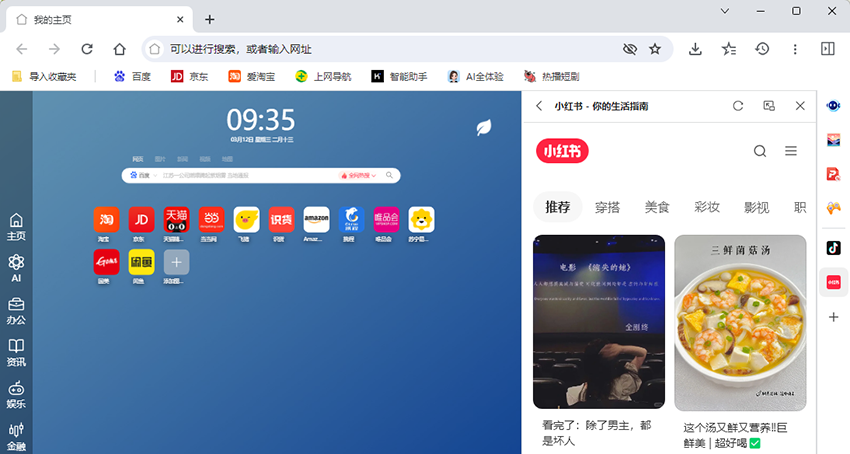The height and width of the screenshot is (454, 850).
Task: Toggle the incognito eye icon in address bar
Action: coord(629,49)
